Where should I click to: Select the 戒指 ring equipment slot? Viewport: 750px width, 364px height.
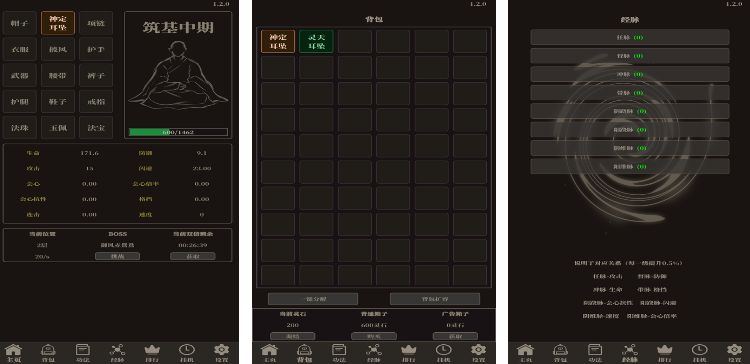point(96,101)
